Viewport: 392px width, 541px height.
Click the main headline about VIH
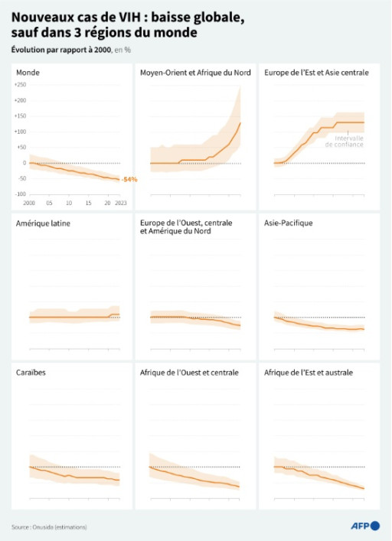(x=128, y=24)
